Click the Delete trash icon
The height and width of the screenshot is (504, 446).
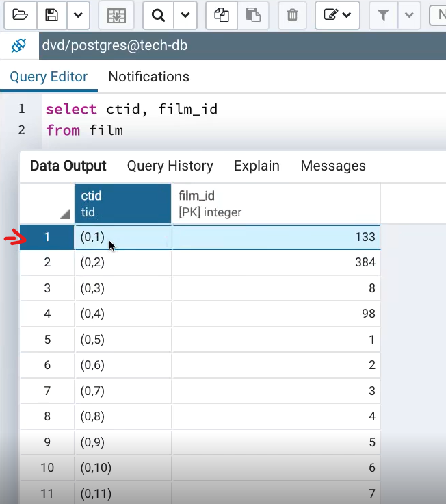click(x=292, y=15)
